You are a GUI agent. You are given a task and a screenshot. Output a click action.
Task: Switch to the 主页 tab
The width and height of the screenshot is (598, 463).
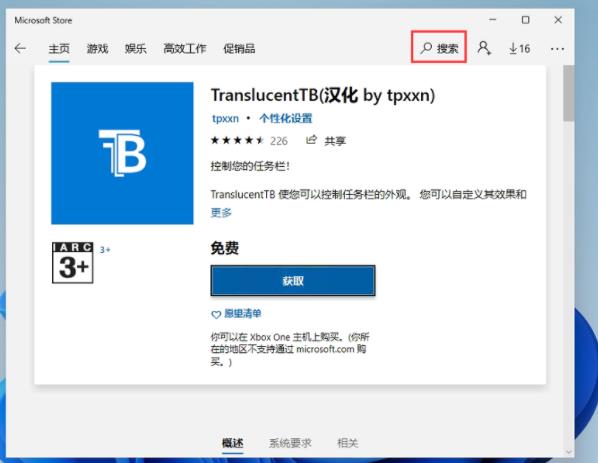point(59,48)
